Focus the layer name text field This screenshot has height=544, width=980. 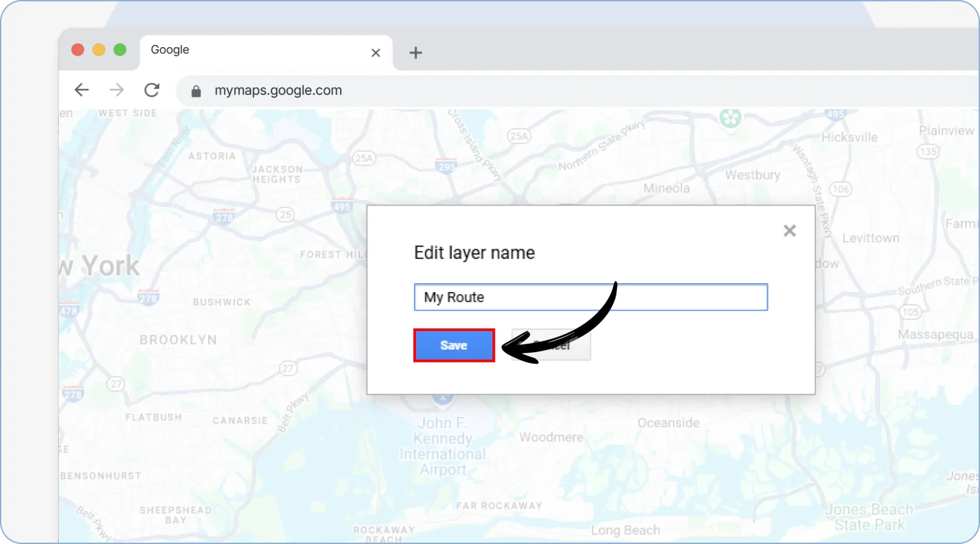point(590,297)
